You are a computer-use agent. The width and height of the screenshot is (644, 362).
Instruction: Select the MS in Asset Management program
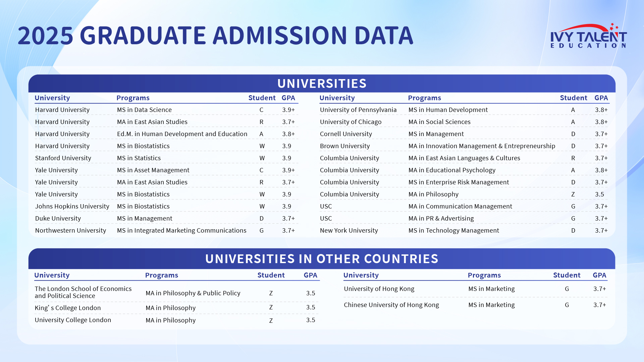[153, 170]
